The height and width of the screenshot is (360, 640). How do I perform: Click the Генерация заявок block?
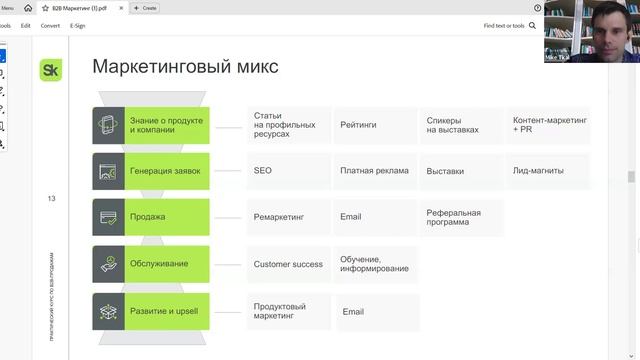[151, 171]
